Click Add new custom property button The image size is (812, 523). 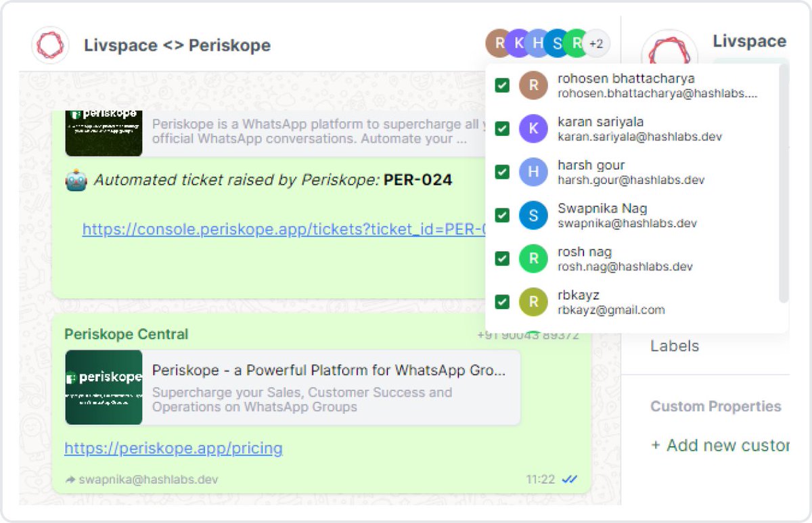720,445
